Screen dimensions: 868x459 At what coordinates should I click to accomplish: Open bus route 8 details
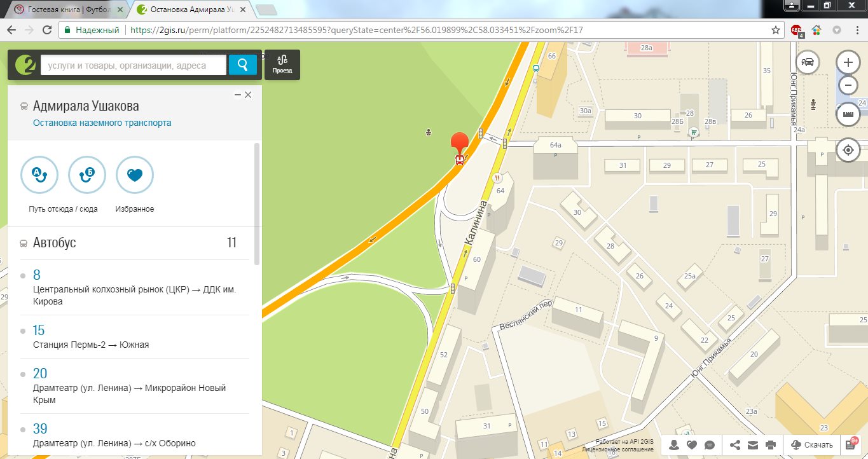click(x=37, y=275)
